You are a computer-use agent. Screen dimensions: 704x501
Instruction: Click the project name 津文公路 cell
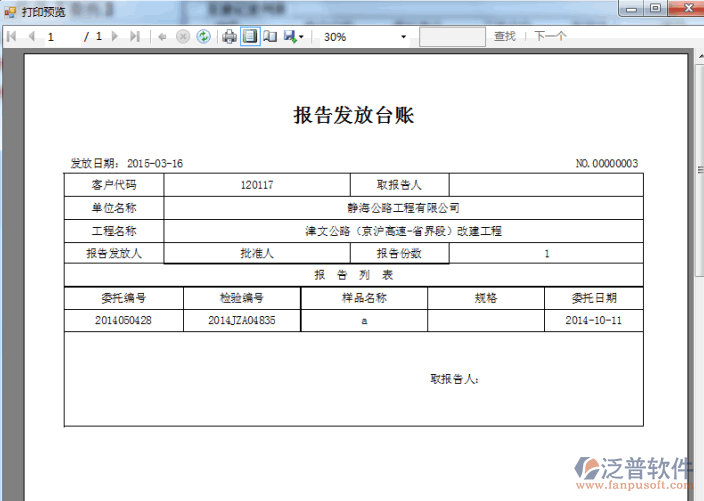click(x=403, y=231)
